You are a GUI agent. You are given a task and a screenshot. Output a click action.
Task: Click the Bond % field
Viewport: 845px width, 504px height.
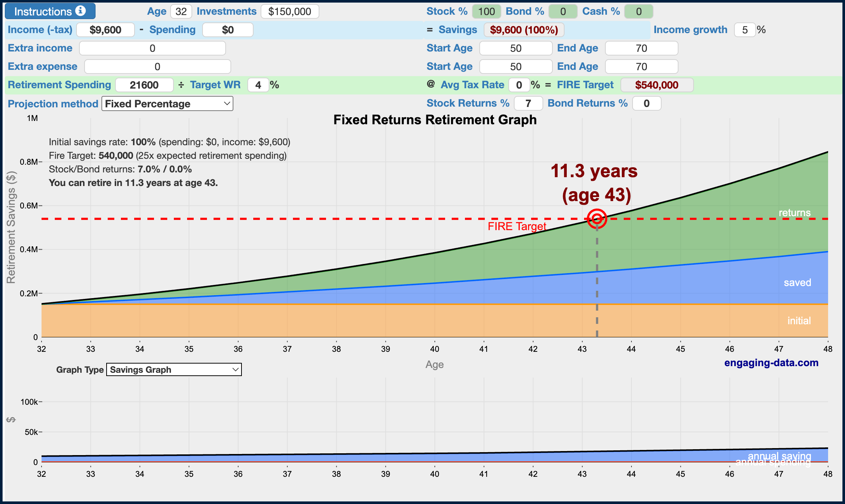click(563, 11)
